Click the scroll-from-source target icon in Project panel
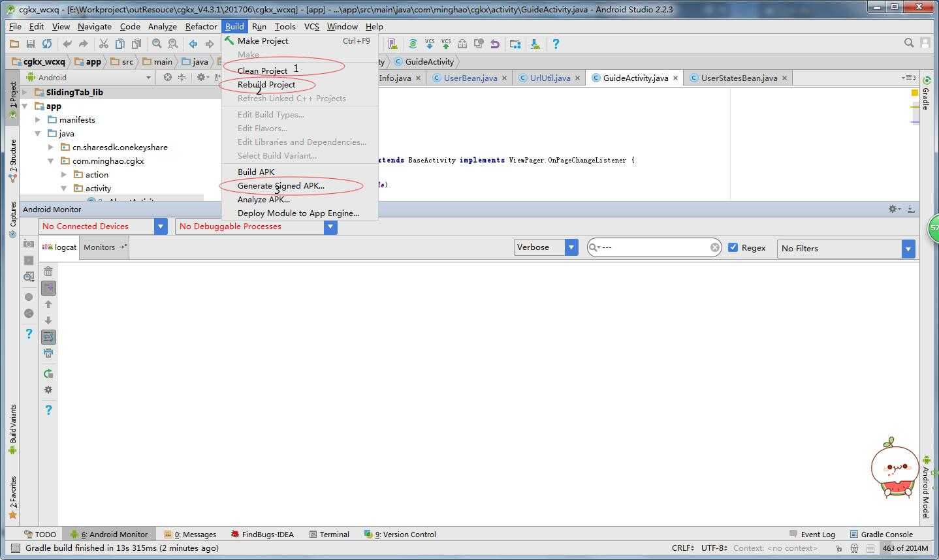Image resolution: width=939 pixels, height=560 pixels. pos(167,77)
